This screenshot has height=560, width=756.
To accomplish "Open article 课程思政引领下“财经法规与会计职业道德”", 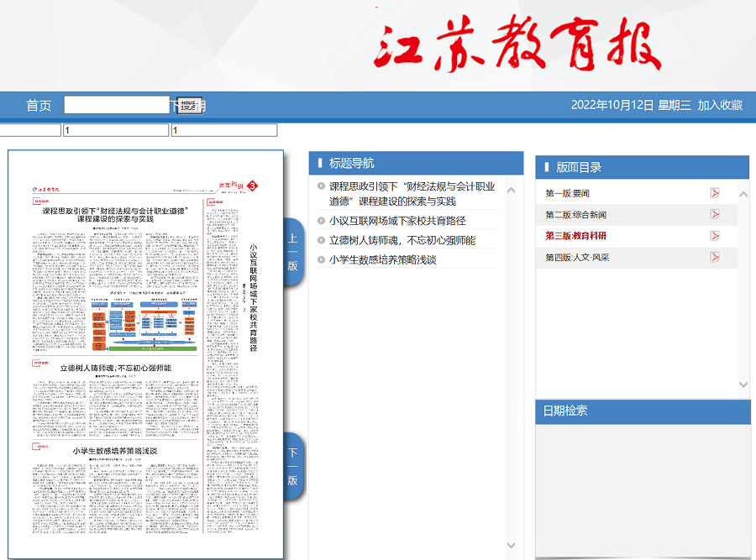I will pyautogui.click(x=412, y=194).
